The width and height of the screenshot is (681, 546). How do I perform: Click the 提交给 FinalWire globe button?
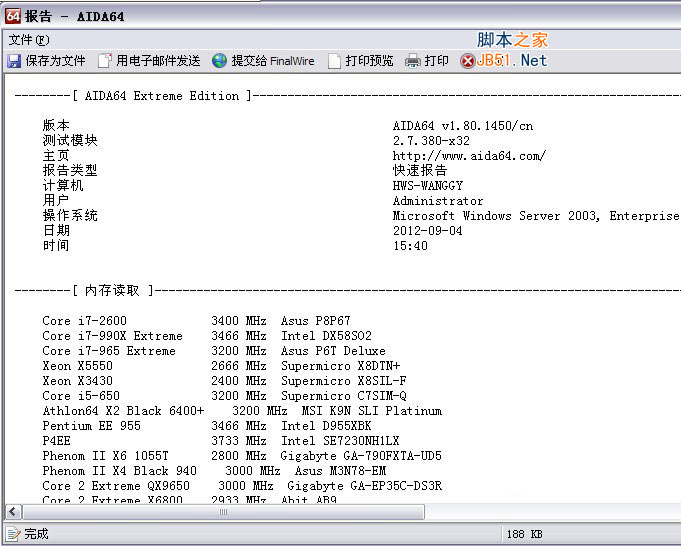click(263, 61)
